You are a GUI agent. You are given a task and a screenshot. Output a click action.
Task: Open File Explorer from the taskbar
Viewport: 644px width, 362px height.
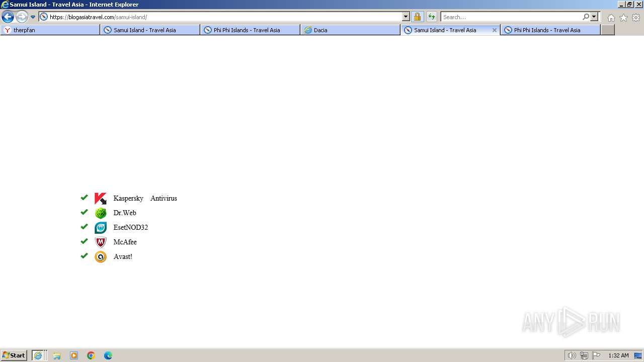tap(57, 355)
